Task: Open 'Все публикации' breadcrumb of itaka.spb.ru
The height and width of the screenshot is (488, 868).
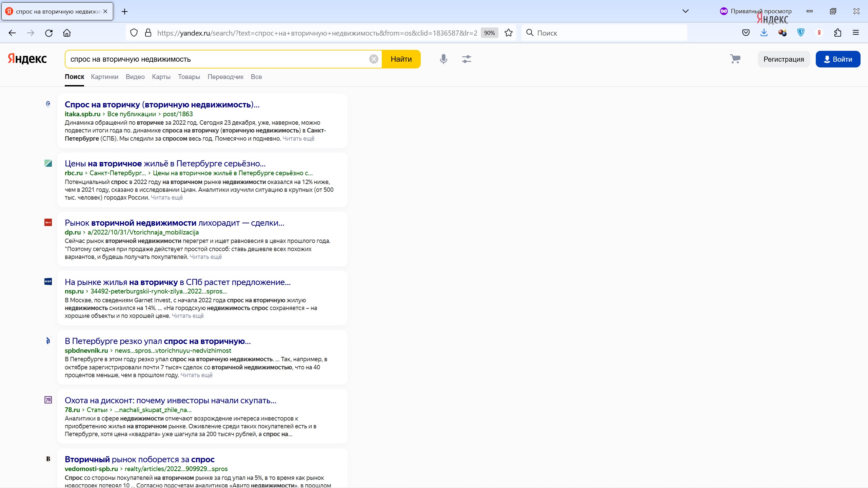Action: tap(132, 114)
